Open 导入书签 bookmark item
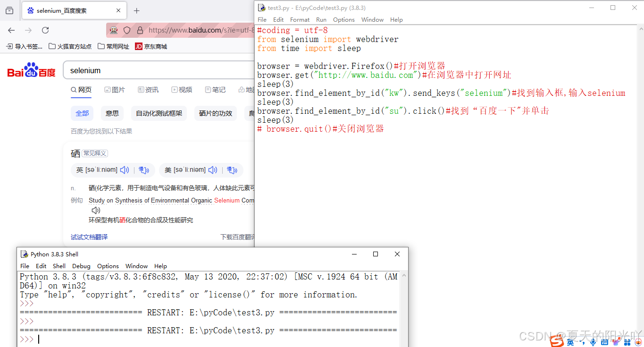Image resolution: width=644 pixels, height=347 pixels. [24, 46]
